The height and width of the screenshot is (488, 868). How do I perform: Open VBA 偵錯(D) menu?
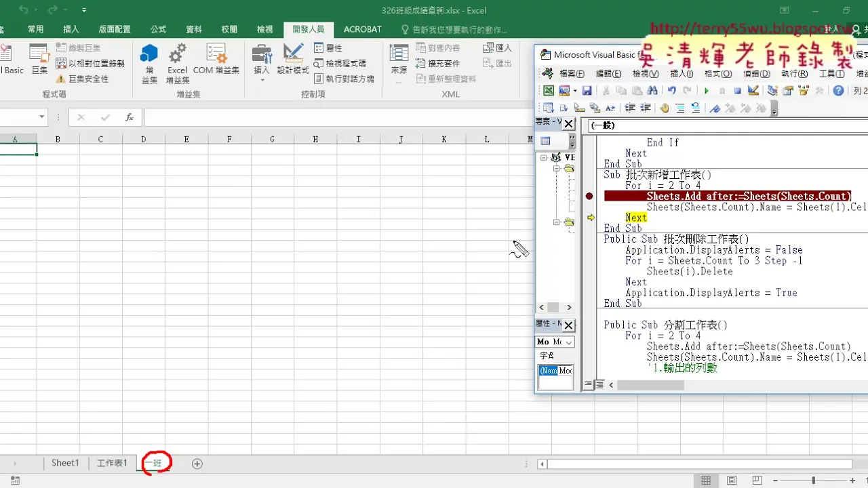click(x=757, y=74)
